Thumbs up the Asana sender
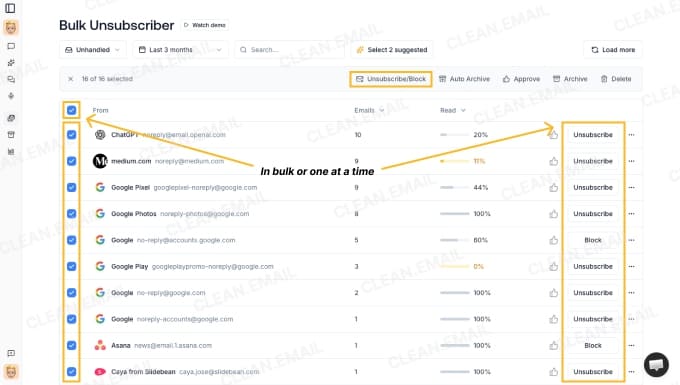Screen dimensions: 680x385 point(554,346)
